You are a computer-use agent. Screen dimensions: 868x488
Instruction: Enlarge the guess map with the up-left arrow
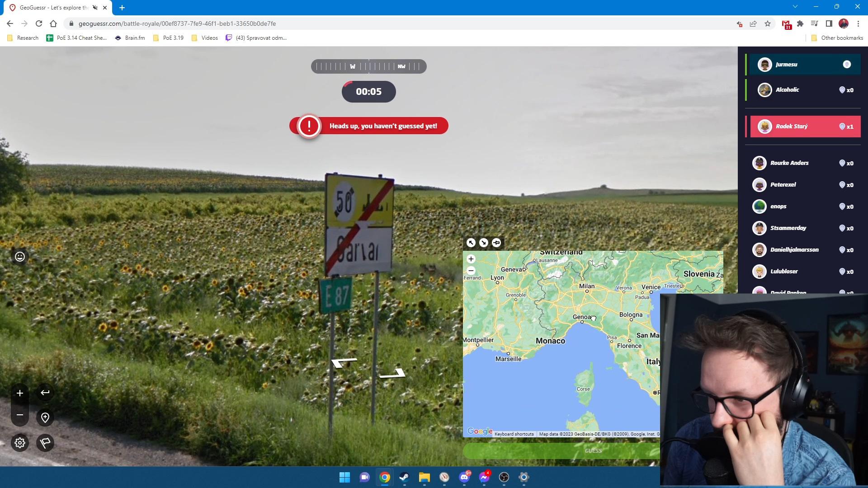(471, 243)
